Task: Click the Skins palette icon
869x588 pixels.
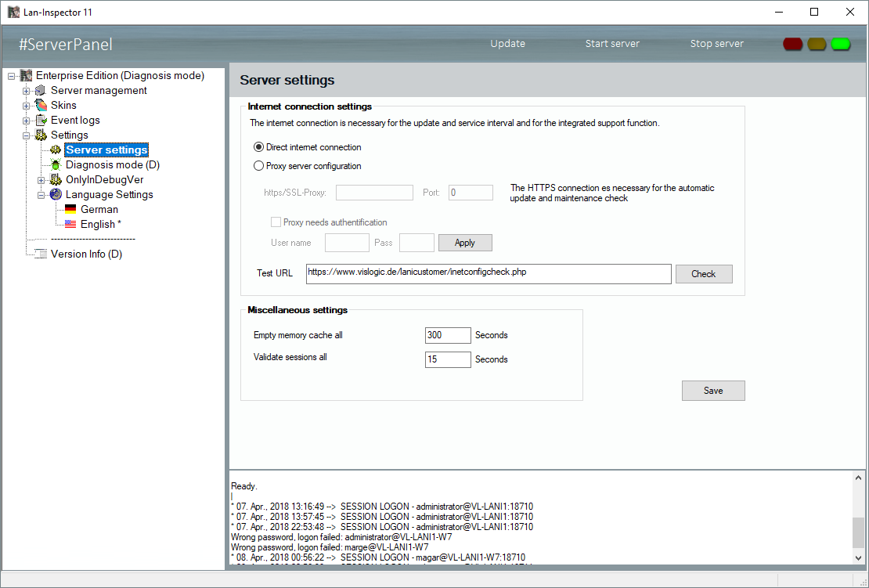Action: [41, 106]
